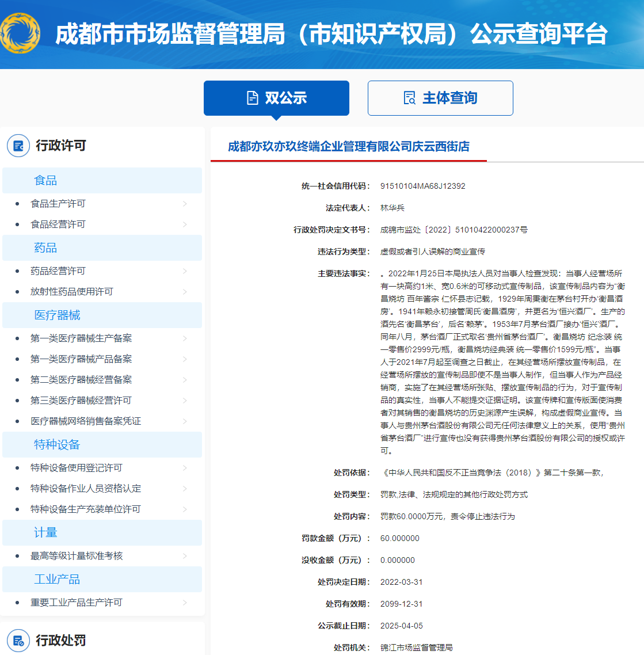Click legal representative name 林华兵
This screenshot has width=644, height=655.
click(x=392, y=208)
